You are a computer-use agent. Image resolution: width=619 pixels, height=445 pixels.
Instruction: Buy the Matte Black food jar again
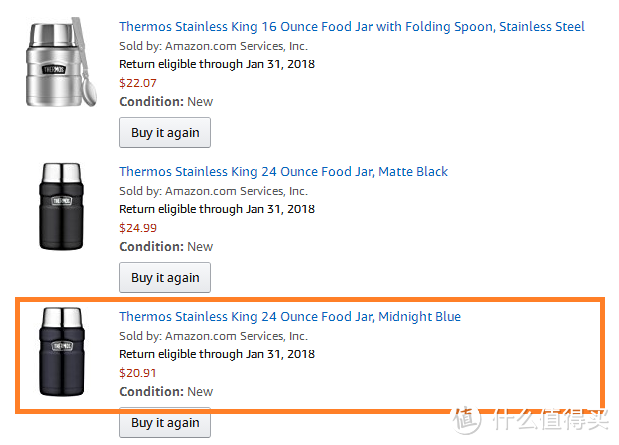click(165, 278)
